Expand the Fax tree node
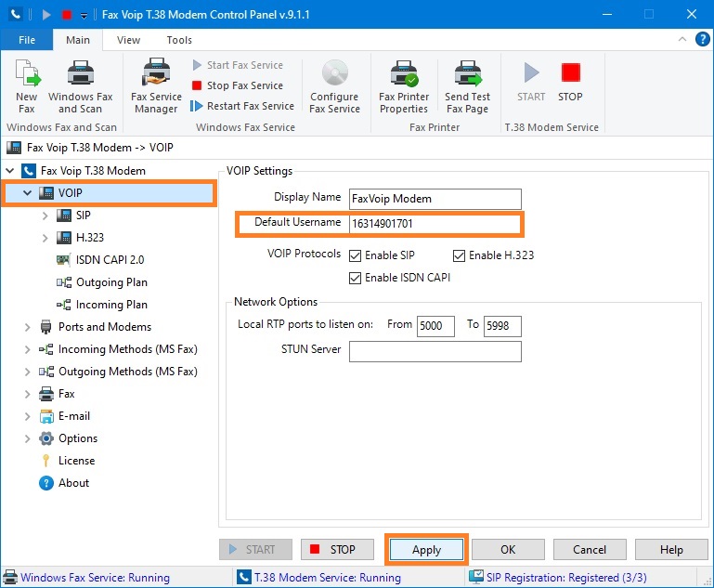This screenshot has height=588, width=714. (27, 394)
